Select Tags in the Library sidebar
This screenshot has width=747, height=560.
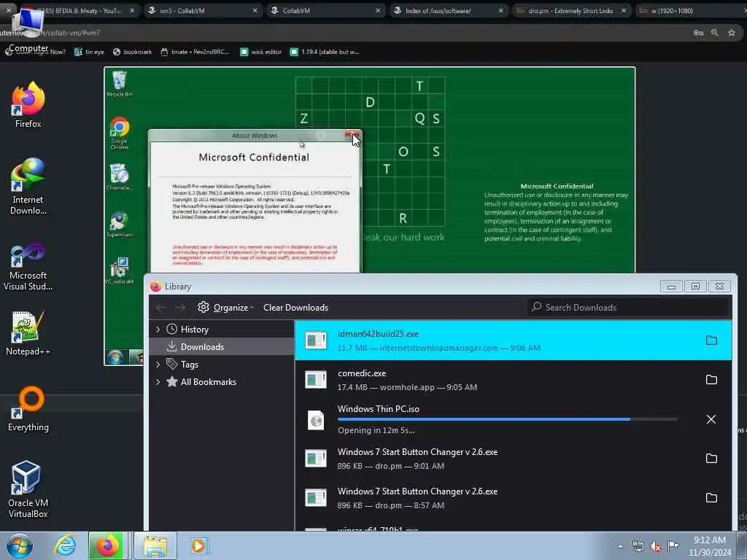[x=222, y=365]
